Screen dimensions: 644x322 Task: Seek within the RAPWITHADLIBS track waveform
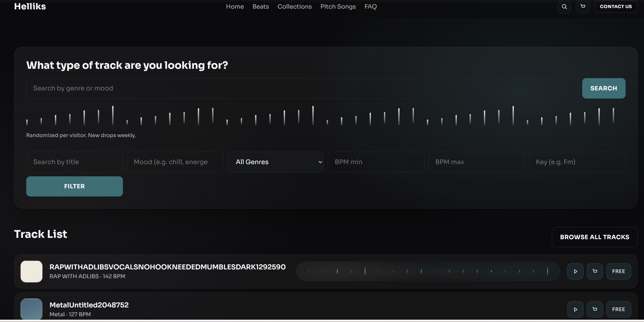tap(428, 271)
